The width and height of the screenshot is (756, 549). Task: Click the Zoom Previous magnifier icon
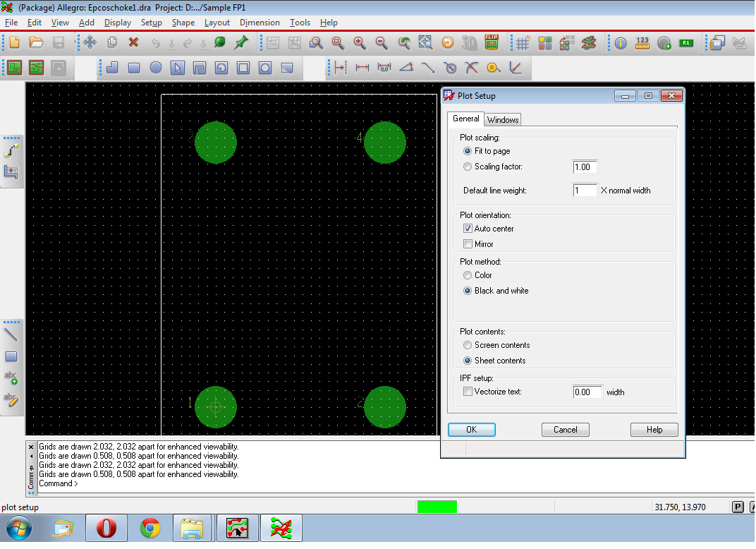pos(403,43)
